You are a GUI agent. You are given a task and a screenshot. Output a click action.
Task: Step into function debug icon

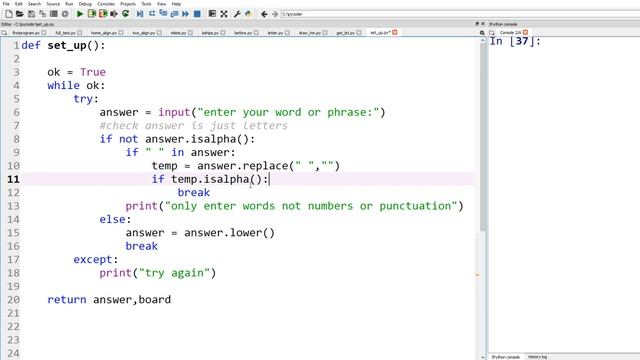[163, 14]
